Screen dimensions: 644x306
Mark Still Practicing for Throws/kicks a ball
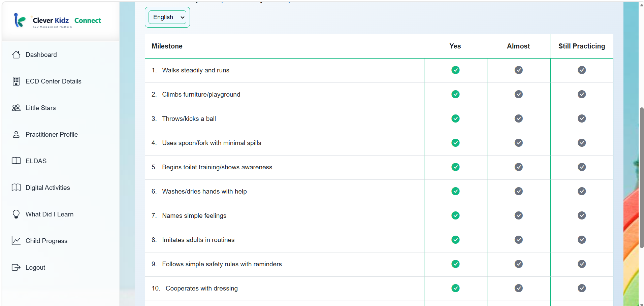(582, 118)
